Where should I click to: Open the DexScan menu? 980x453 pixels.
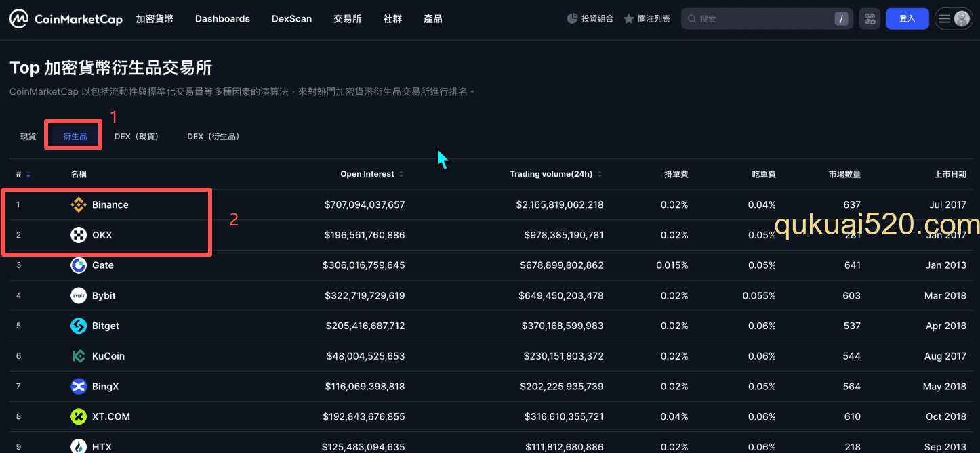pos(291,19)
